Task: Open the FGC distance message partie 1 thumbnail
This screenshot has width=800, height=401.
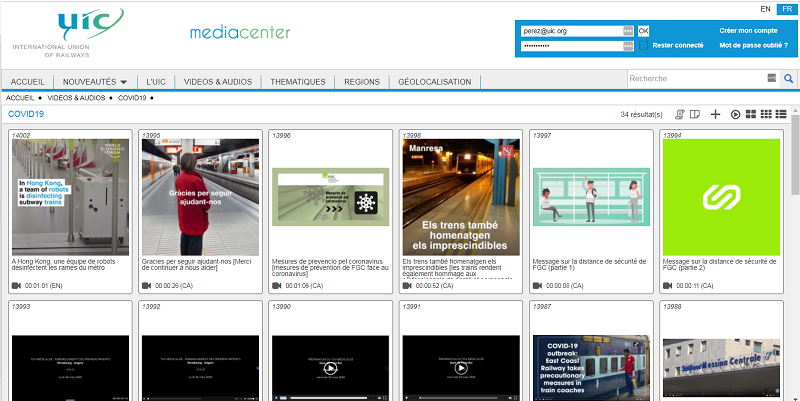Action: 591,197
